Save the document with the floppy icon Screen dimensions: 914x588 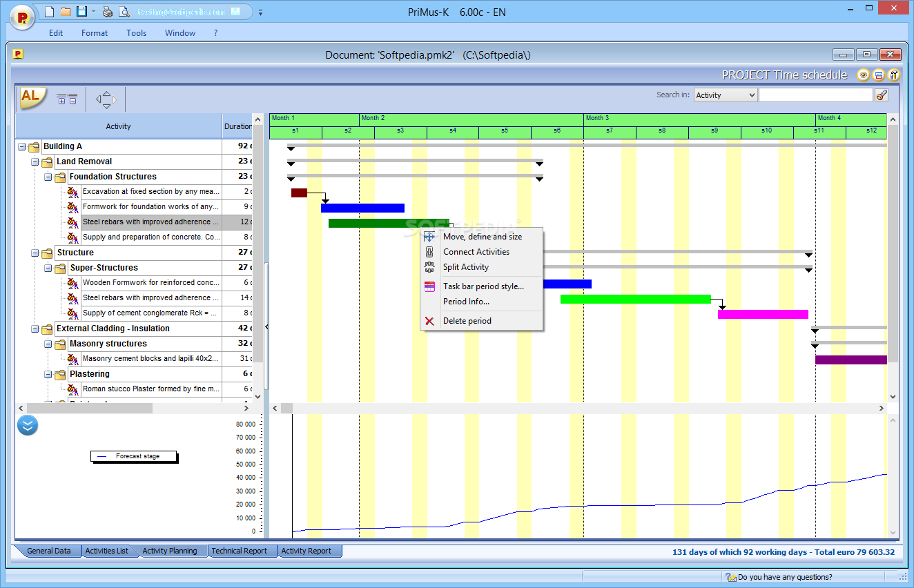point(81,12)
